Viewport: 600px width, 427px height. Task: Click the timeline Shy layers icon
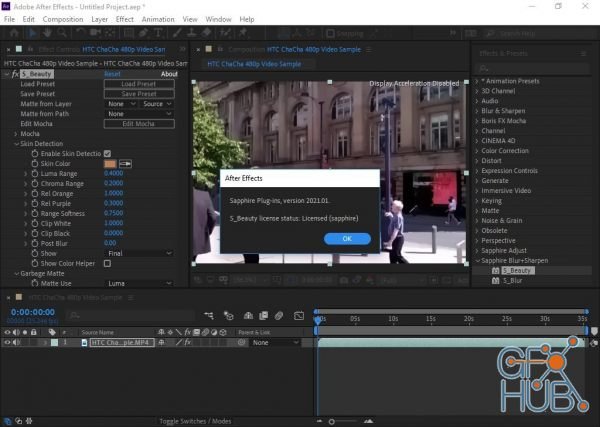point(248,316)
